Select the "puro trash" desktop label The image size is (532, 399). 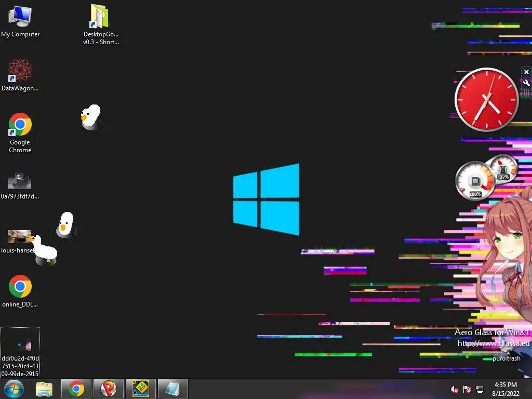[x=506, y=358]
